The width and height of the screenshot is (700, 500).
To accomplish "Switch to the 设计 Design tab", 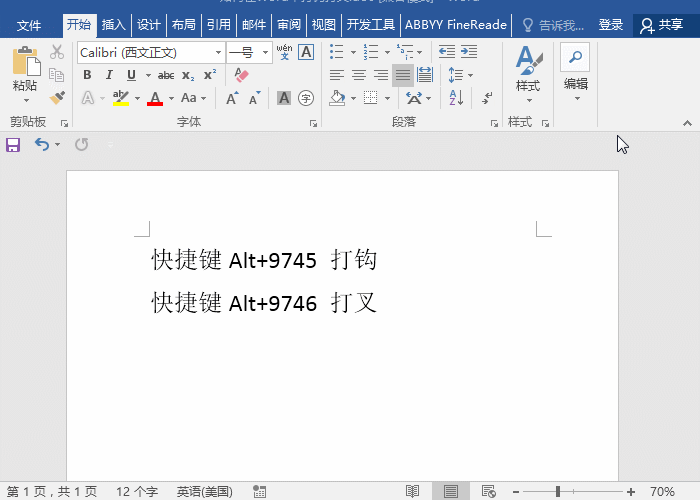I will (149, 25).
